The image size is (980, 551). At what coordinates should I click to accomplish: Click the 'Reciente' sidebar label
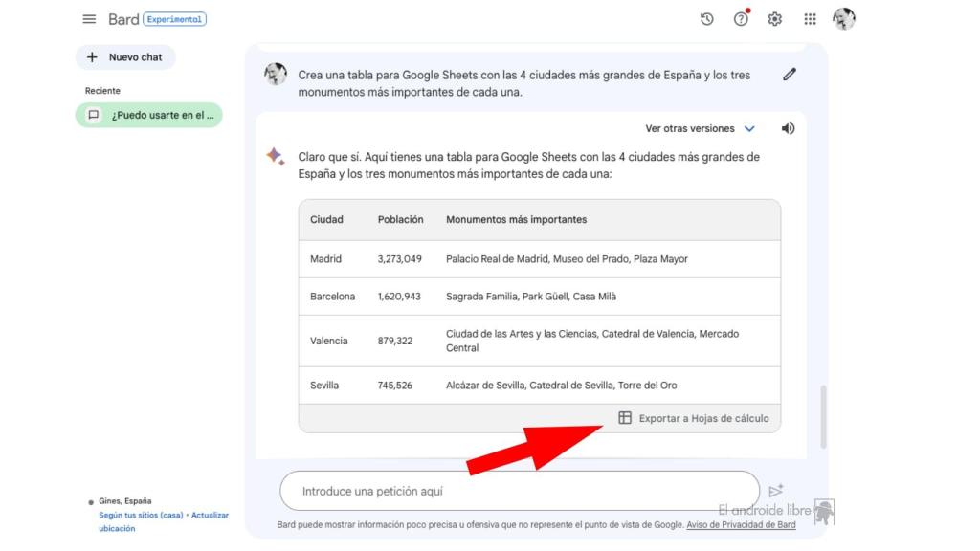[x=102, y=91]
